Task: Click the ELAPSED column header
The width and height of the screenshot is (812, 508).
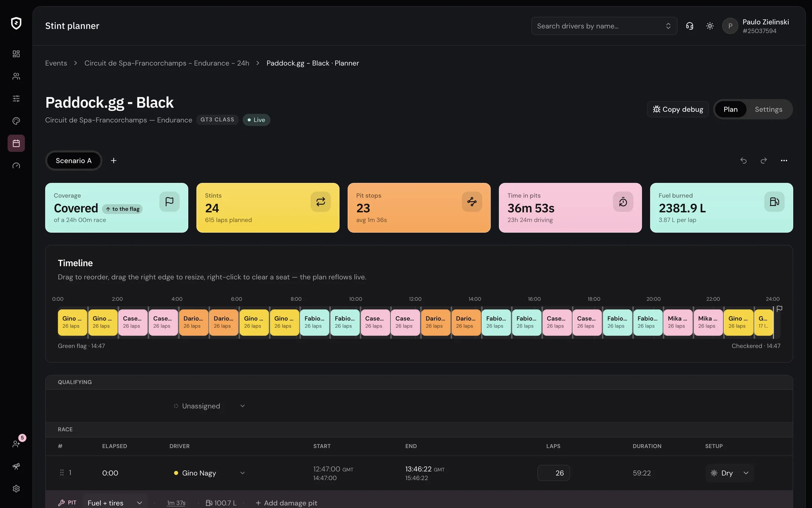Action: click(114, 446)
